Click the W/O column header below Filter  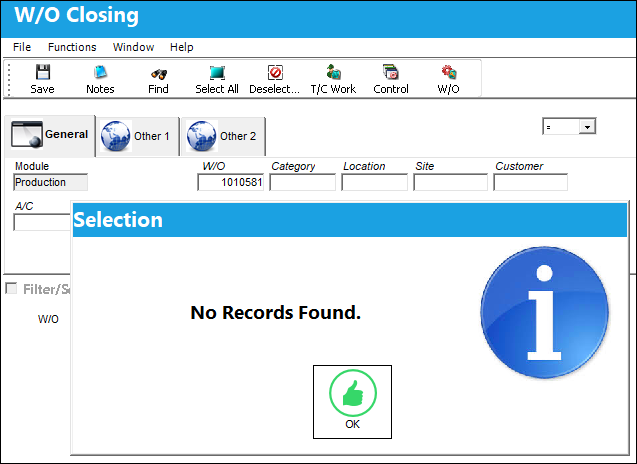click(48, 319)
